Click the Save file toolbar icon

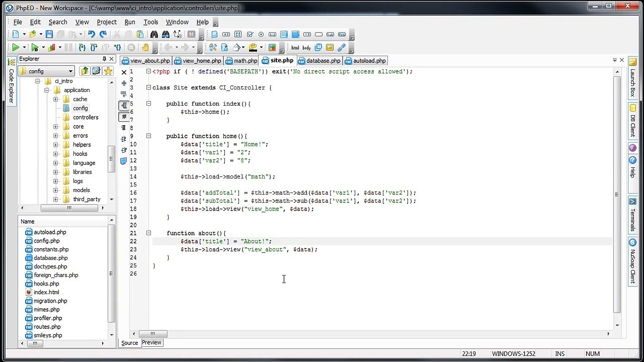(49, 34)
